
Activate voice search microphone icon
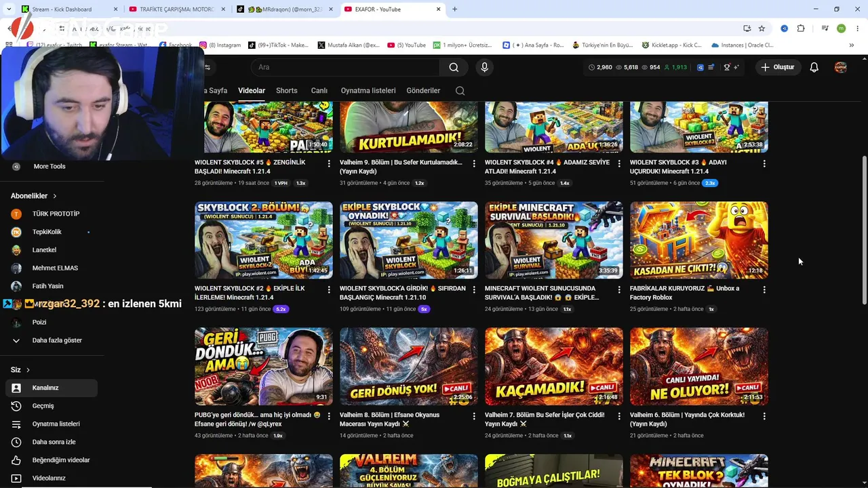tap(484, 67)
